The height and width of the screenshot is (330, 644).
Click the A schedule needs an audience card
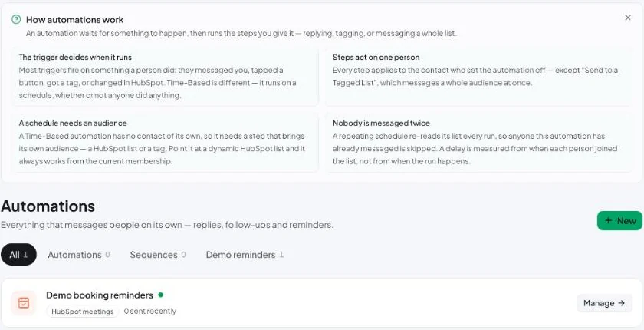(x=165, y=142)
